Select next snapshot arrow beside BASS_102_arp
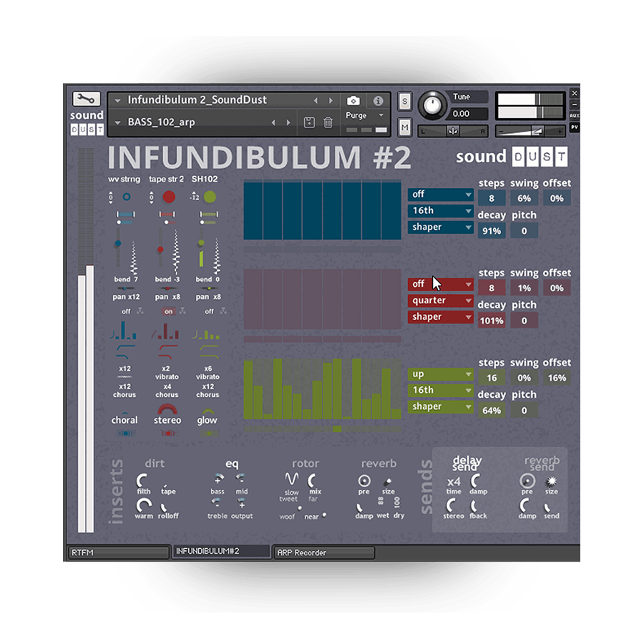 click(x=288, y=122)
